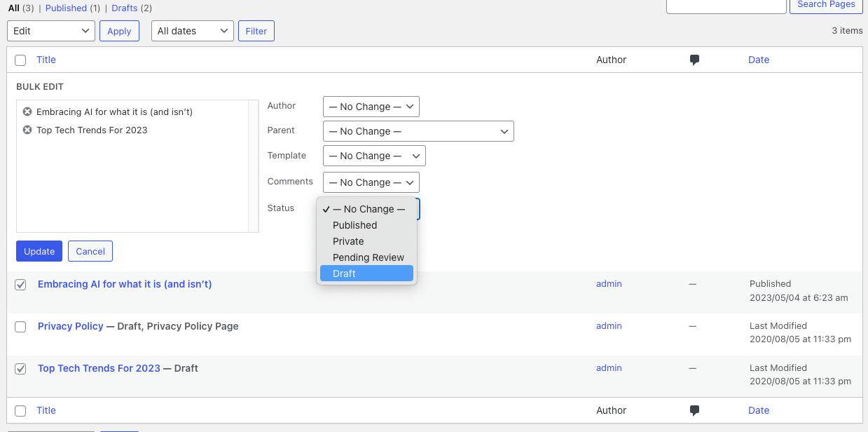Screen dimensions: 868x432
Task: Open the 'Privacy Policy' page link
Action: click(71, 326)
